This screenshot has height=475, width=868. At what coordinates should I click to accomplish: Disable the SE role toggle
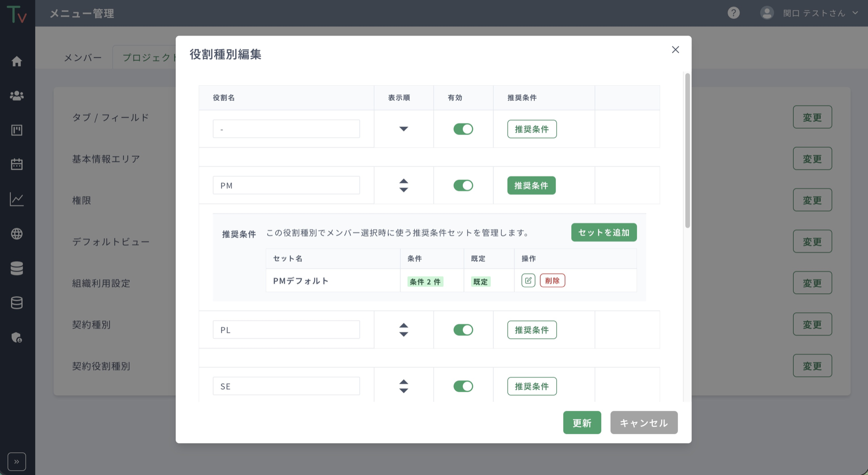point(463,386)
